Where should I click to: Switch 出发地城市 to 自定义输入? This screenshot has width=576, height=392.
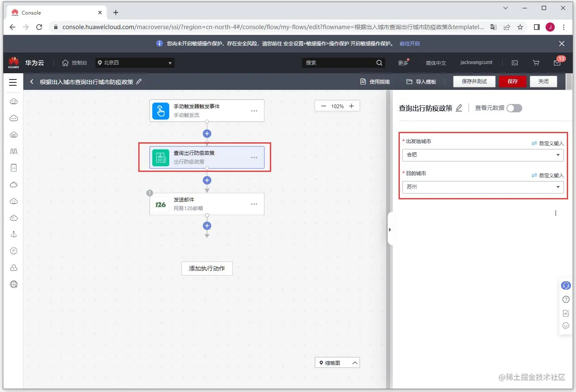click(x=548, y=143)
